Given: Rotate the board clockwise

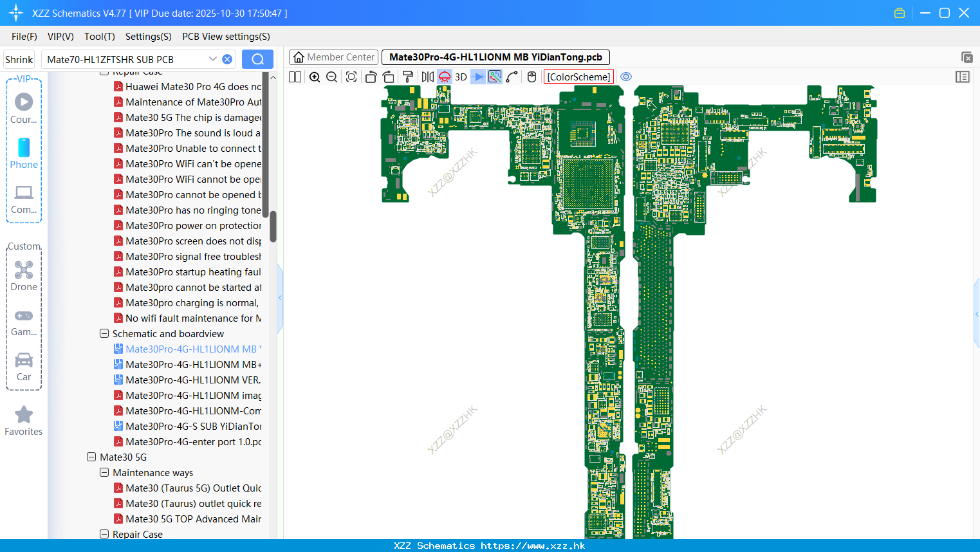Looking at the screenshot, I should coord(388,77).
